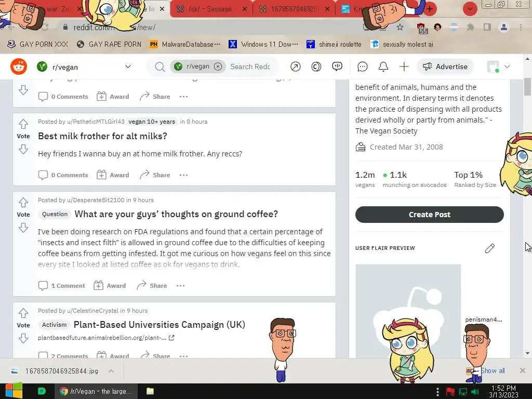
Task: Upvote the Plant-Based Universities Campaign post
Action: tap(23, 313)
